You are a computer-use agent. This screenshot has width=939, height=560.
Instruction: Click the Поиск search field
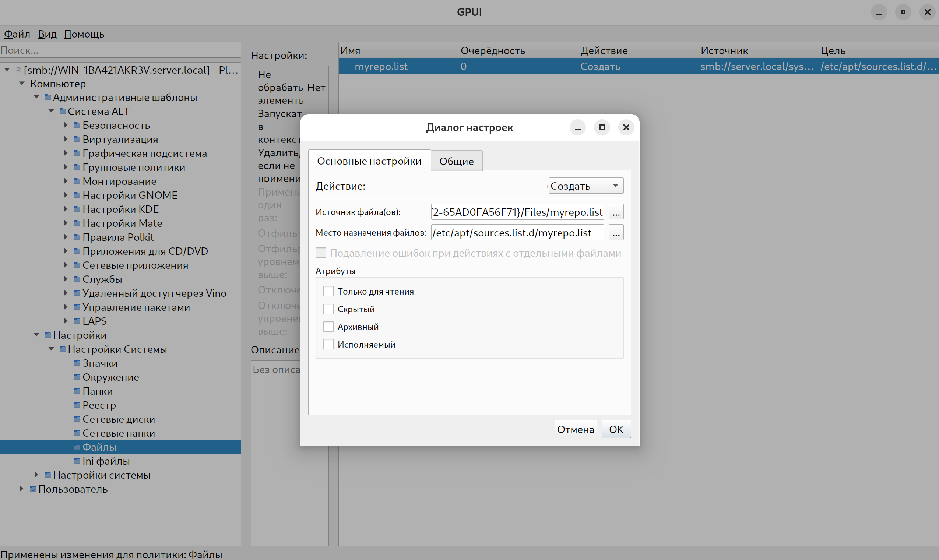coord(120,50)
